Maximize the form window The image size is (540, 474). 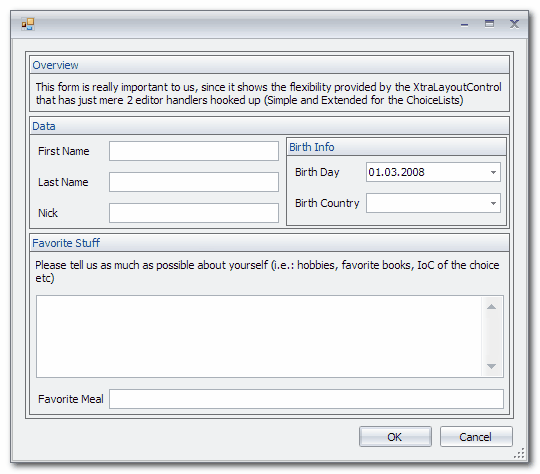point(489,24)
